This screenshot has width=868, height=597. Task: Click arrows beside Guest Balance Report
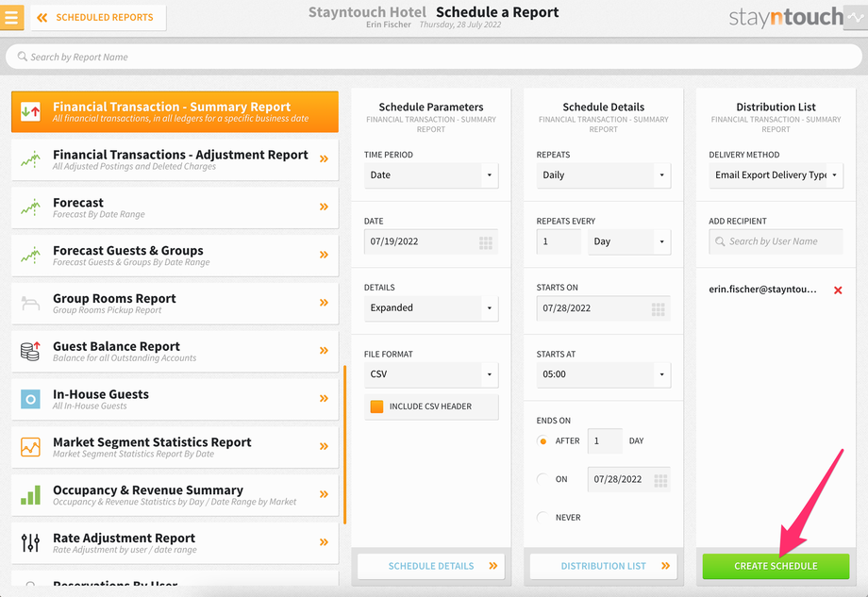324,350
